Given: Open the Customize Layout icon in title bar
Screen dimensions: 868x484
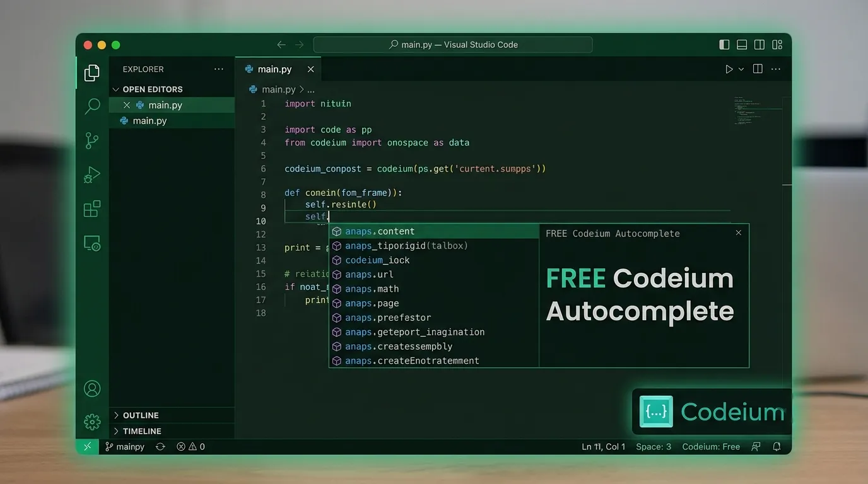Looking at the screenshot, I should pos(777,45).
